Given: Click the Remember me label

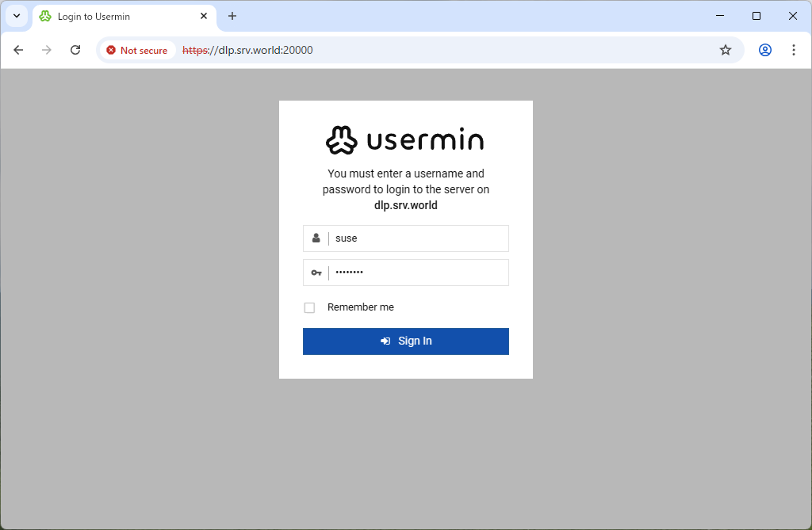Looking at the screenshot, I should pos(360,307).
